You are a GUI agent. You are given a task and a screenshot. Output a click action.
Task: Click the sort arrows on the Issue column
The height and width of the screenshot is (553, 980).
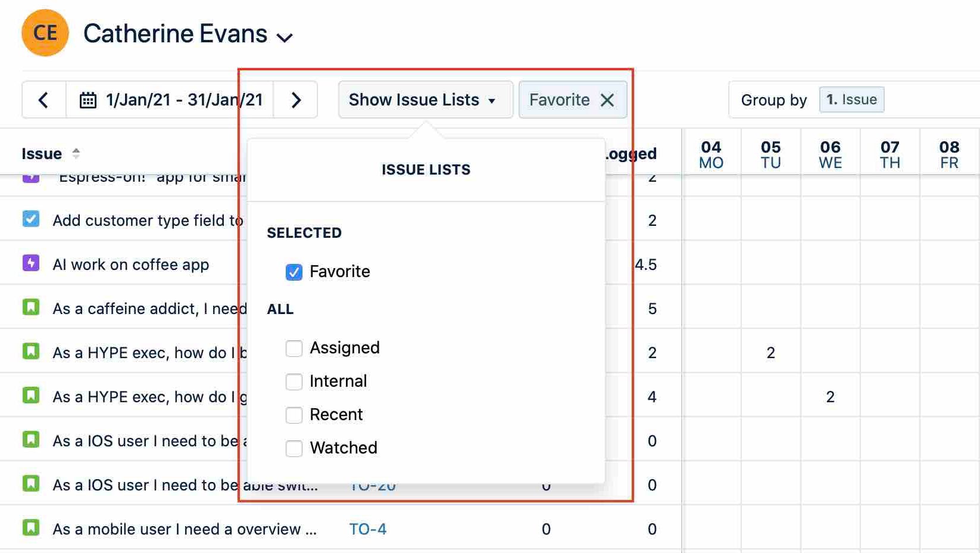point(76,153)
